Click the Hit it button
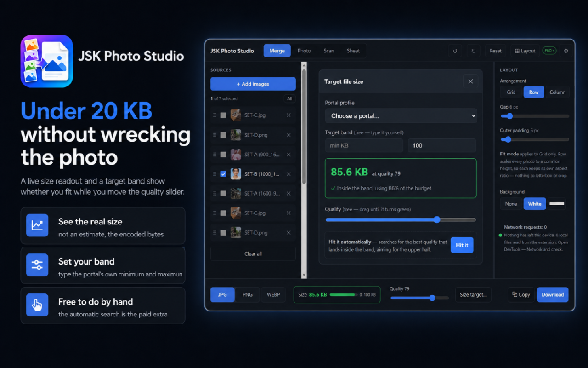The image size is (588, 368). (x=462, y=245)
